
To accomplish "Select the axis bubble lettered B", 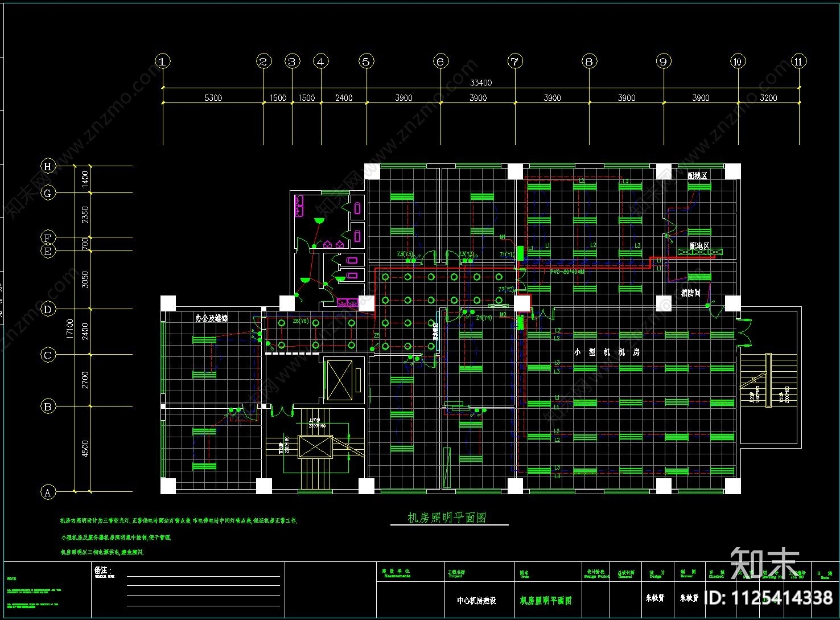I will (x=48, y=407).
